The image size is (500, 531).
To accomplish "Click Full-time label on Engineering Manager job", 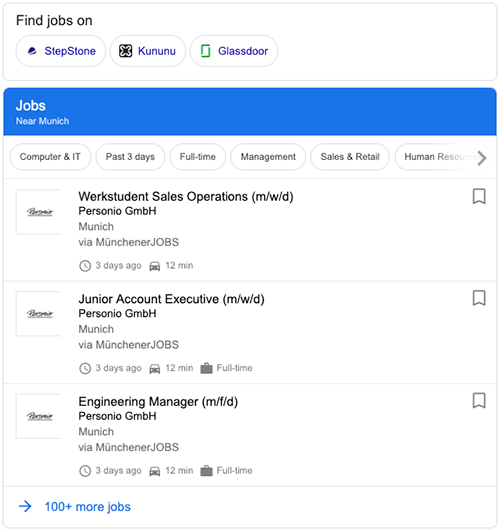I will coord(234,471).
